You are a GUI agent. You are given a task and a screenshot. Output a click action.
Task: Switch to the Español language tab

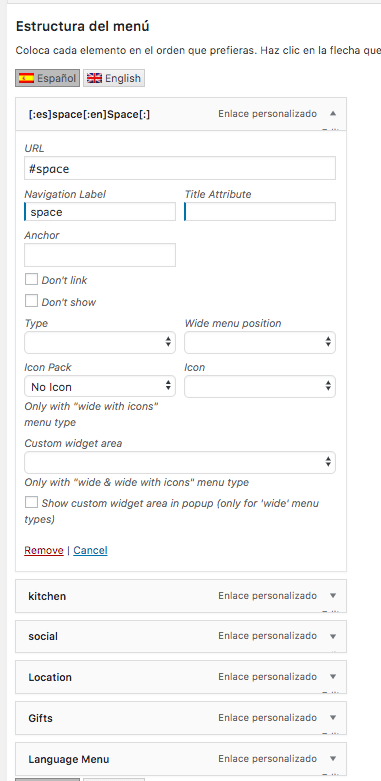[47, 78]
